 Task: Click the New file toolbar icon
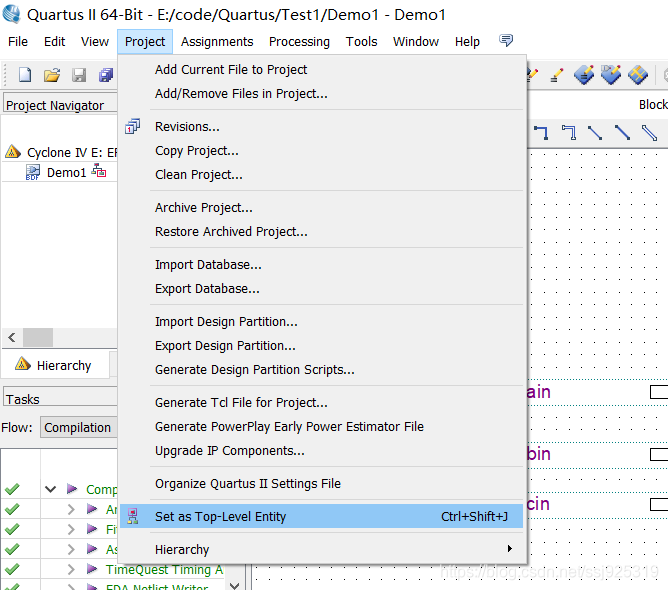tap(25, 75)
